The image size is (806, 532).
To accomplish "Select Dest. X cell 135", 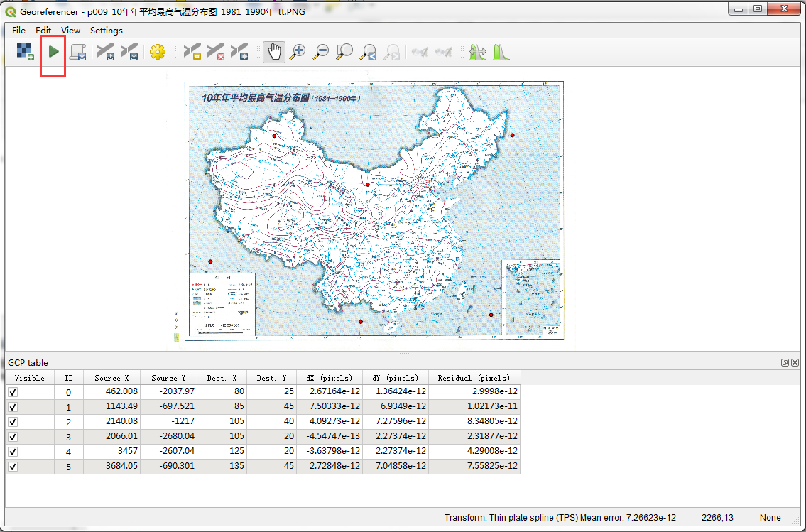I will pos(222,466).
